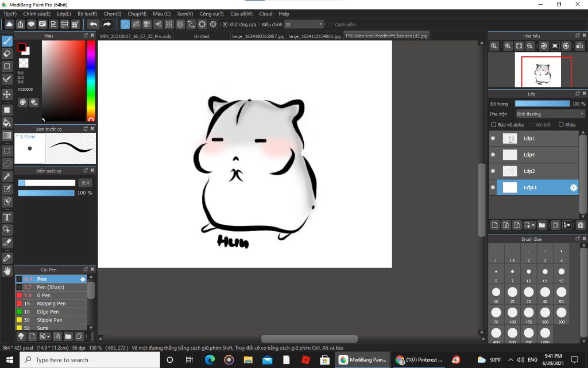Select the Eraser tool
The width and height of the screenshot is (588, 368).
pyautogui.click(x=7, y=53)
